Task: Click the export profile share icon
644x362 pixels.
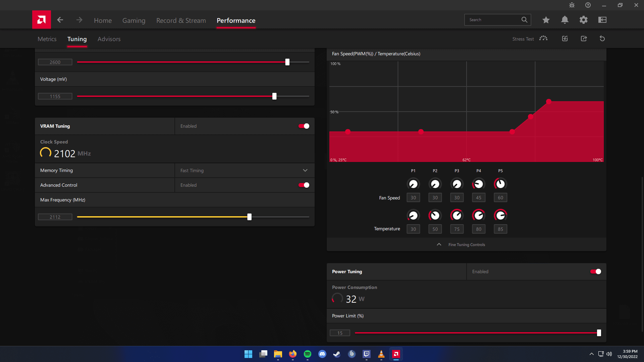Action: (x=584, y=39)
